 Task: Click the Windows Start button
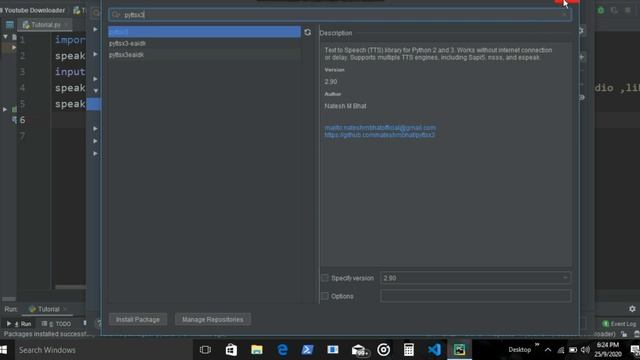(4, 350)
